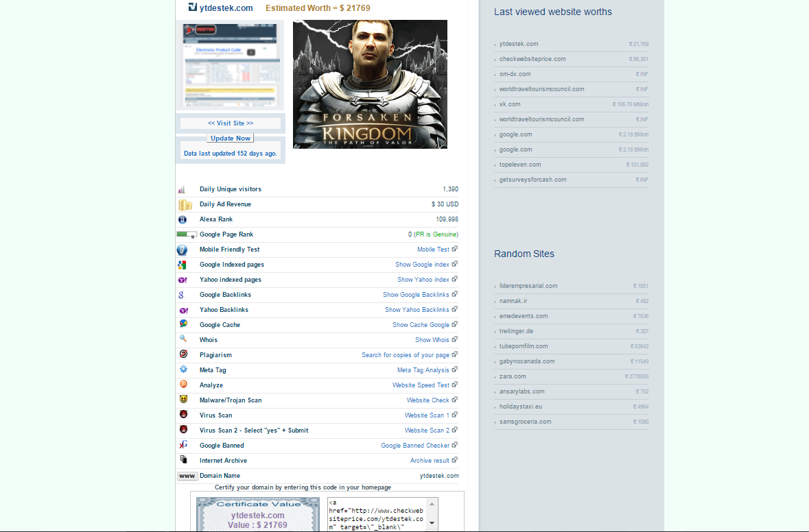Click code box scrollbar up arrow
The width and height of the screenshot is (809, 532).
click(432, 504)
